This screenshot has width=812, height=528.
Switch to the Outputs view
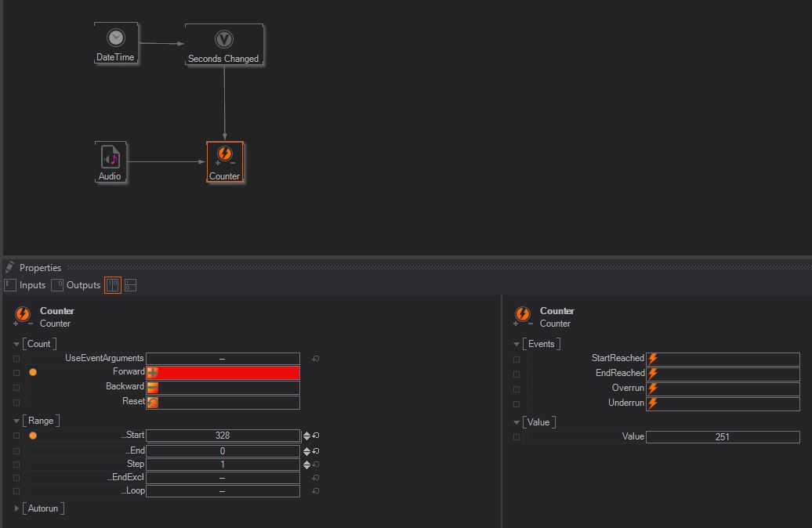point(75,285)
